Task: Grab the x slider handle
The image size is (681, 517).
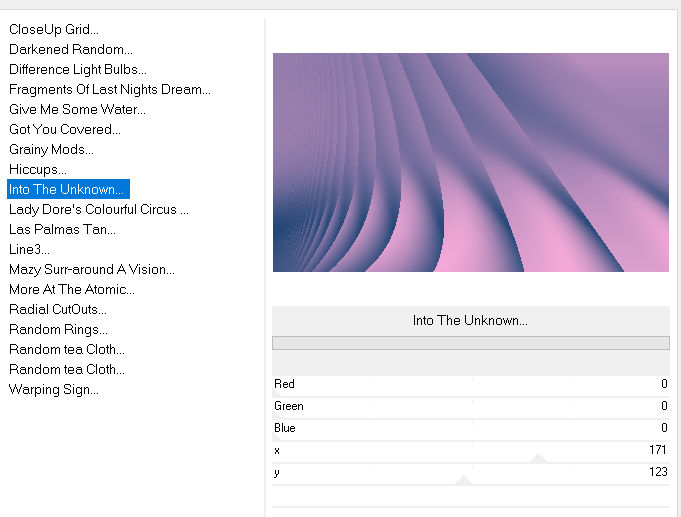Action: click(538, 458)
